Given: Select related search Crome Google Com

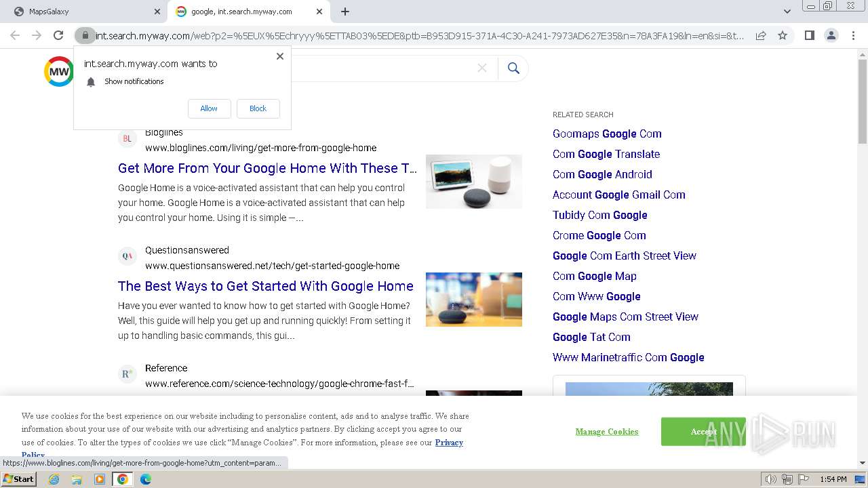Looking at the screenshot, I should 599,235.
